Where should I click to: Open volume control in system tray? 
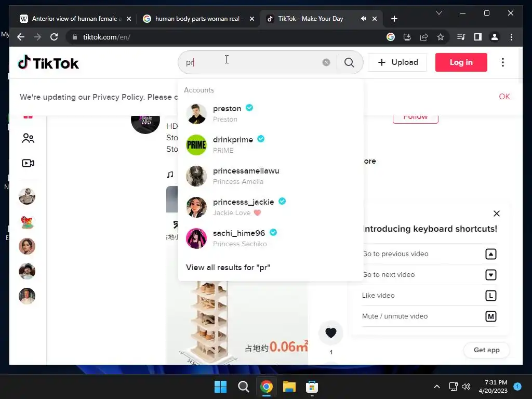click(466, 387)
